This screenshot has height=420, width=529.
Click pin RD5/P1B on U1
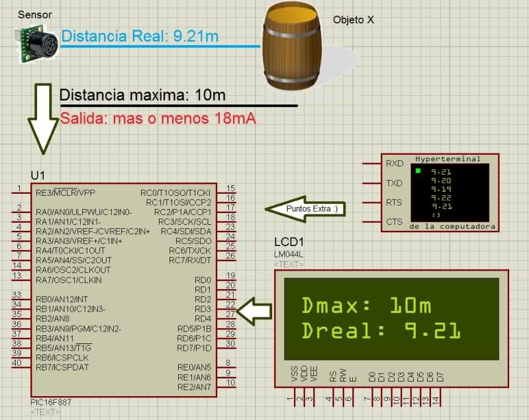(x=195, y=329)
